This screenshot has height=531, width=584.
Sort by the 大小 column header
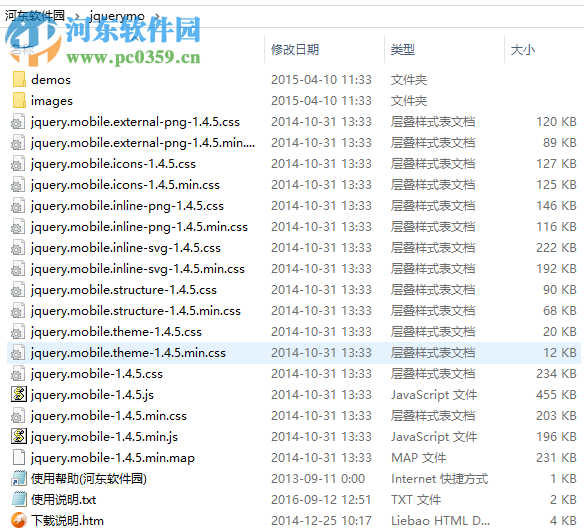point(523,50)
